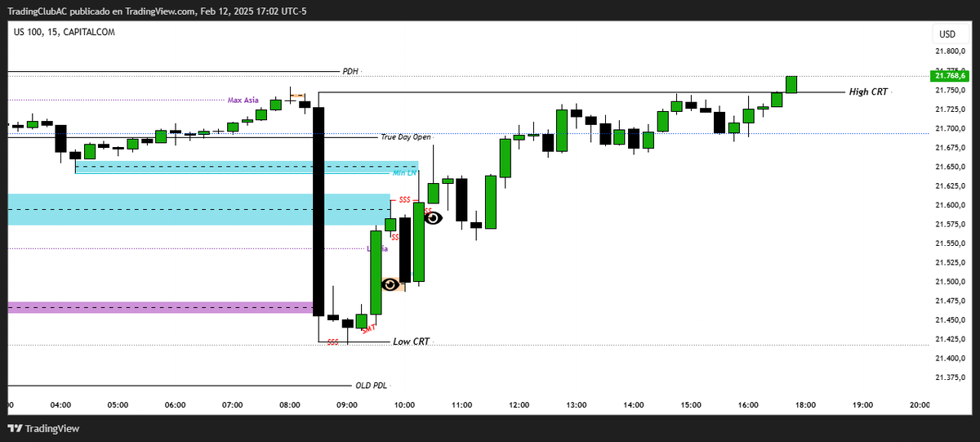
Task: Select the Max Asia label
Action: 243,100
